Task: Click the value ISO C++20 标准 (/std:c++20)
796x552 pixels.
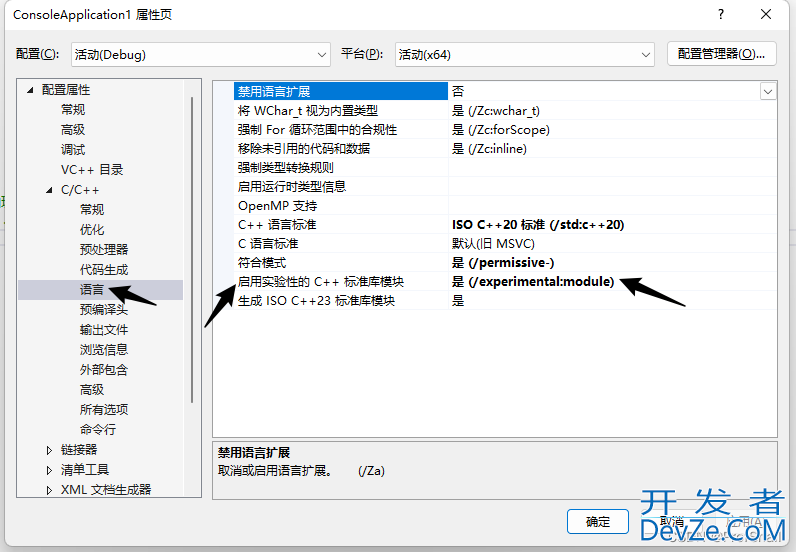Action: (x=538, y=224)
